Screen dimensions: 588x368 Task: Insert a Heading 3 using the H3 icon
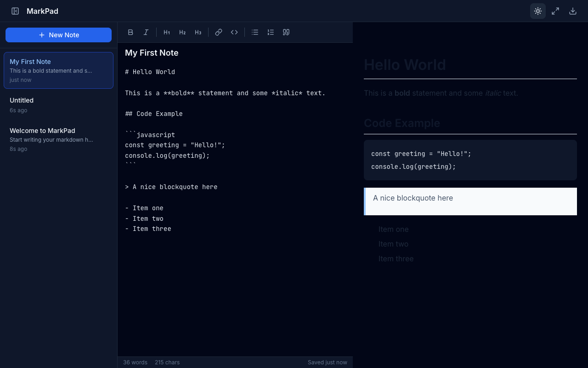click(198, 32)
